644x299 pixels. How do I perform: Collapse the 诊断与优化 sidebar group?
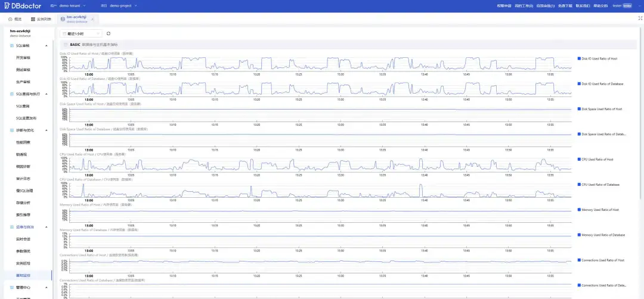pos(47,130)
